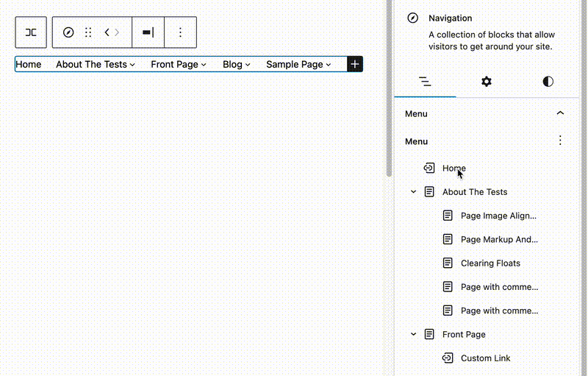Select Custom Link in list view
588x376 pixels.
[485, 358]
